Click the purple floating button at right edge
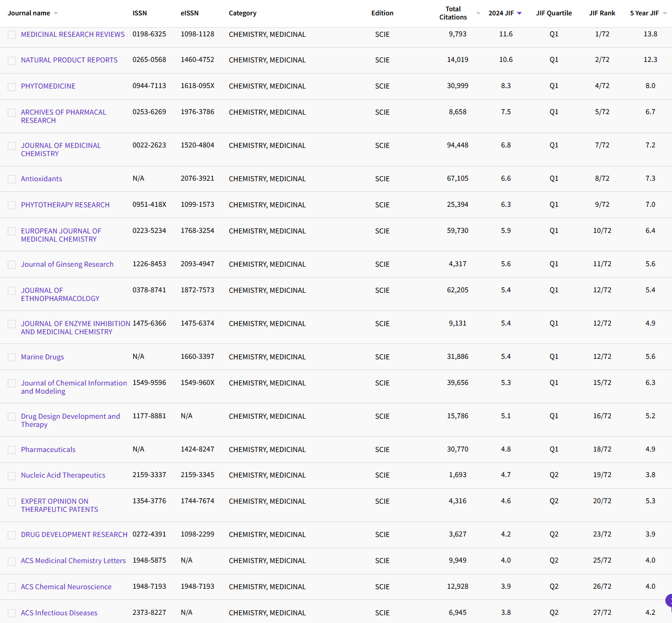This screenshot has width=672, height=623. [668, 600]
